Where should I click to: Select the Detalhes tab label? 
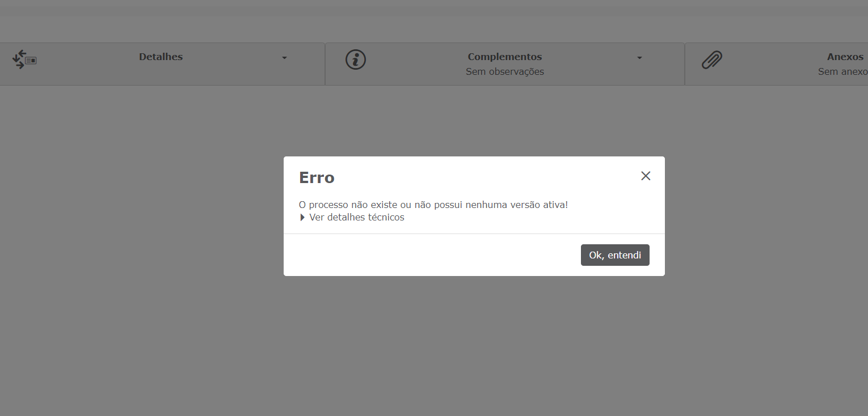(161, 57)
